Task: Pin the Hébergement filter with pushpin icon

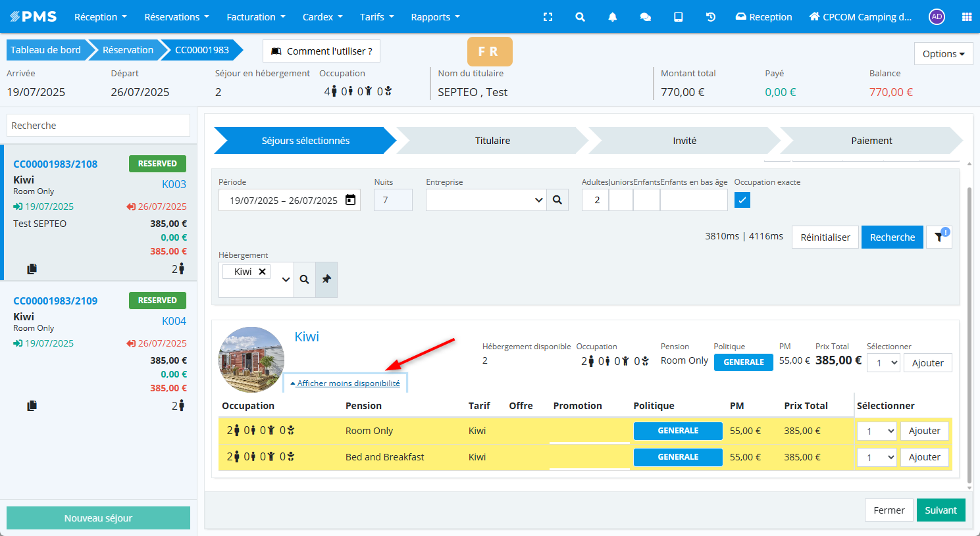Action: click(x=326, y=280)
